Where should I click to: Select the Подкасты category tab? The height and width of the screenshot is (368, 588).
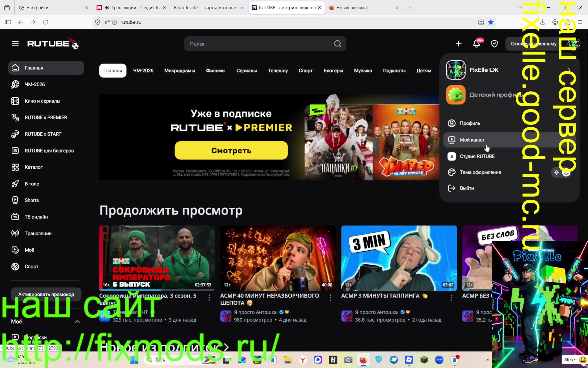point(394,71)
